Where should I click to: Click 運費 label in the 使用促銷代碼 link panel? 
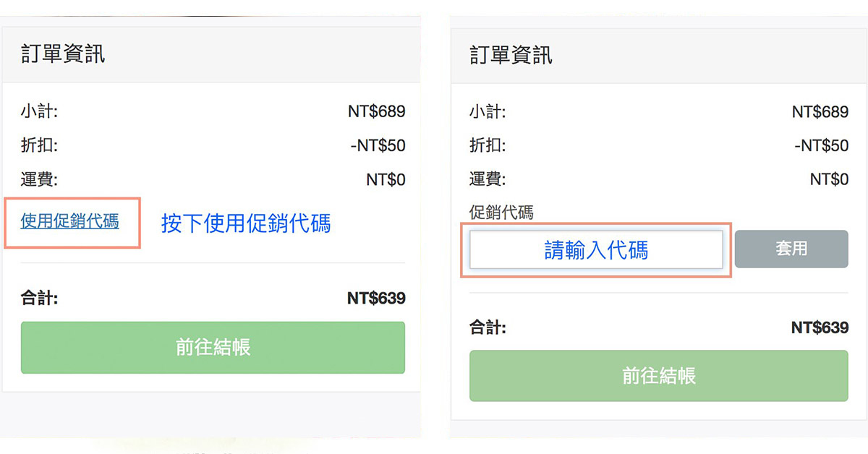[x=39, y=179]
